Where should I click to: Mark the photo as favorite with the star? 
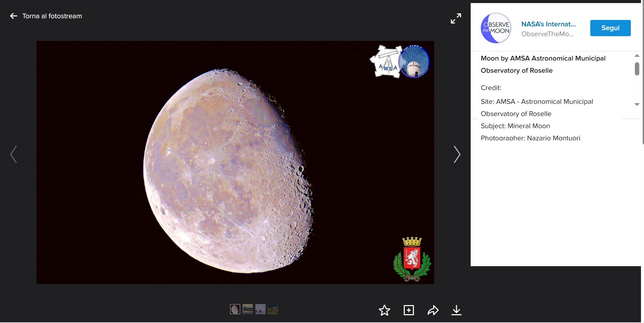384,310
